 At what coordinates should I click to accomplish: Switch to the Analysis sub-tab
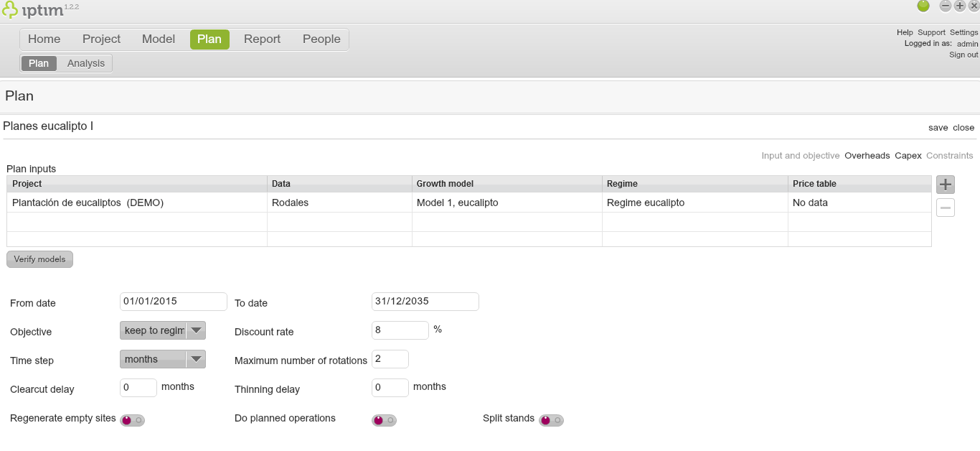(86, 63)
